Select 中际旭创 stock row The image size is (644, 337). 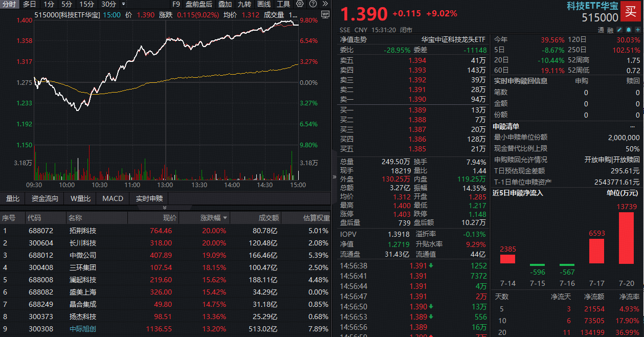coord(166,329)
